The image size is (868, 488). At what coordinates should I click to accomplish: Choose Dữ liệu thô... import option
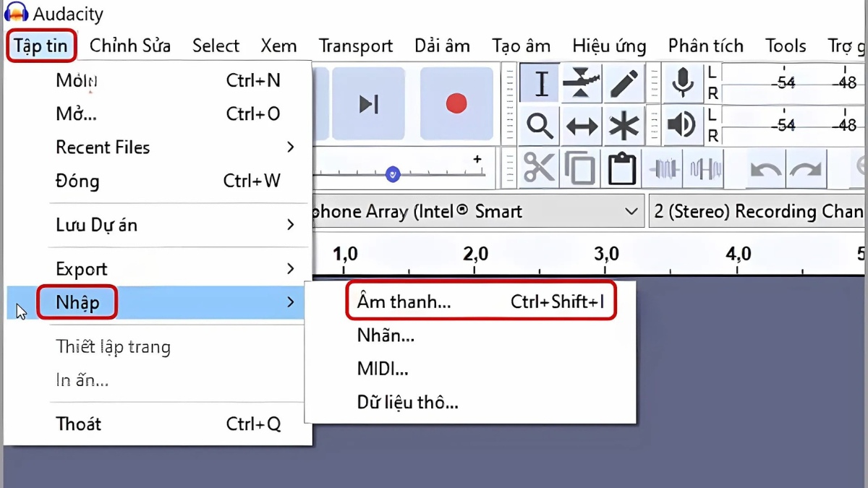470,402
